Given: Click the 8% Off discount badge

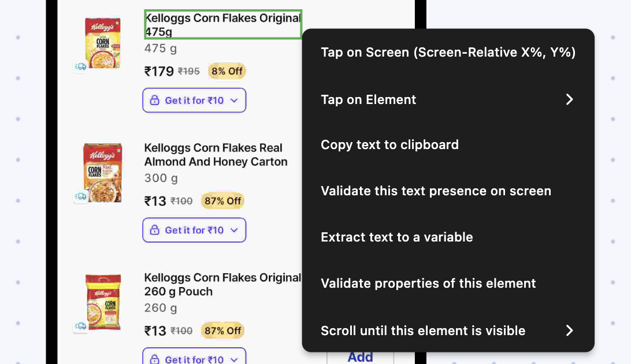Looking at the screenshot, I should 227,72.
